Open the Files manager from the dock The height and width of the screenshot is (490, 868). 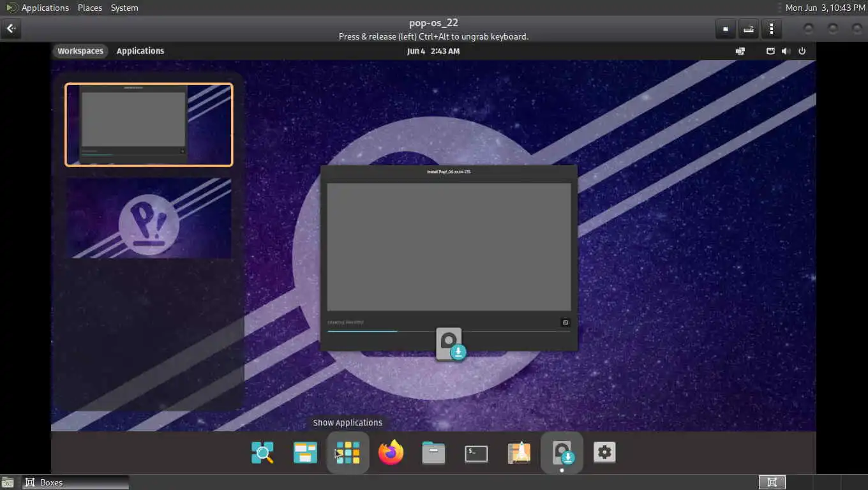pos(433,453)
